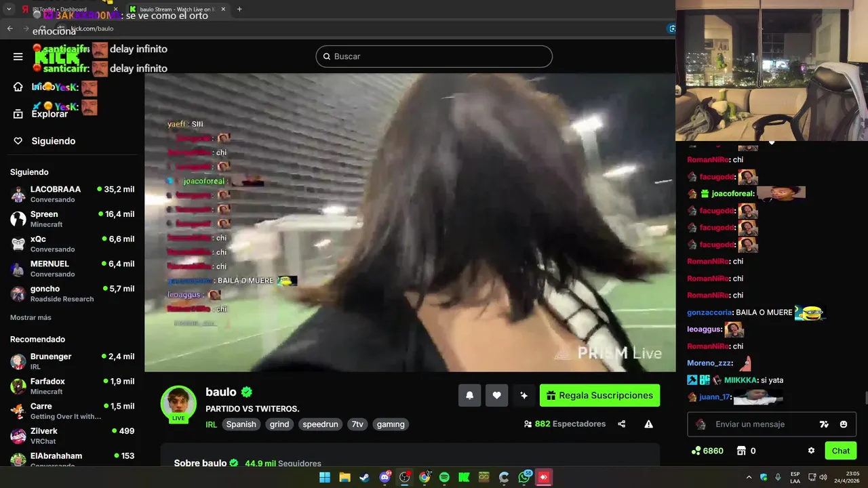This screenshot has height=488, width=868.
Task: Click the ESP LAA language indicator
Action: (x=795, y=477)
